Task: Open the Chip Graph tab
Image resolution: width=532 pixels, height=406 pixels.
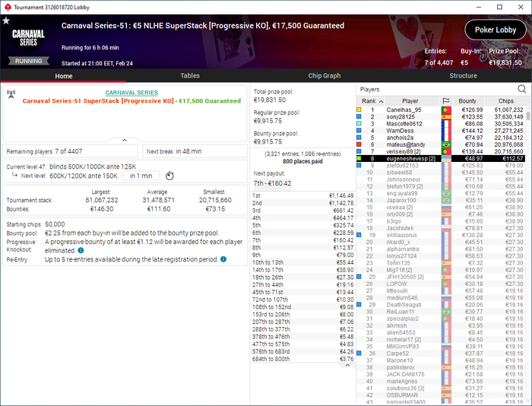Action: pos(325,76)
